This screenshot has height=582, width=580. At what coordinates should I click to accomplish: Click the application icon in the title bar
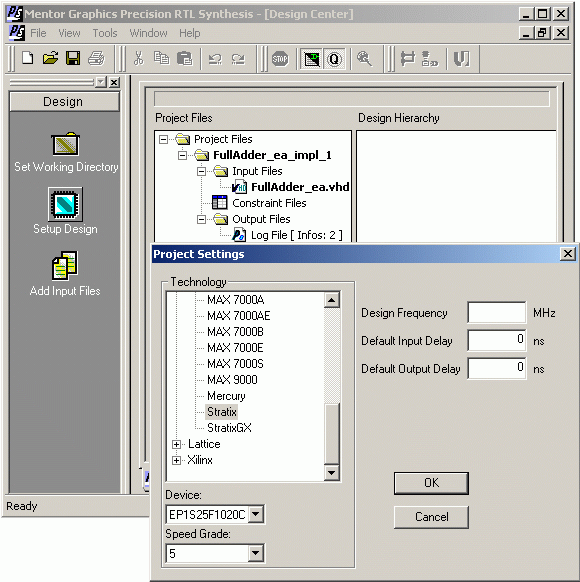pyautogui.click(x=15, y=14)
